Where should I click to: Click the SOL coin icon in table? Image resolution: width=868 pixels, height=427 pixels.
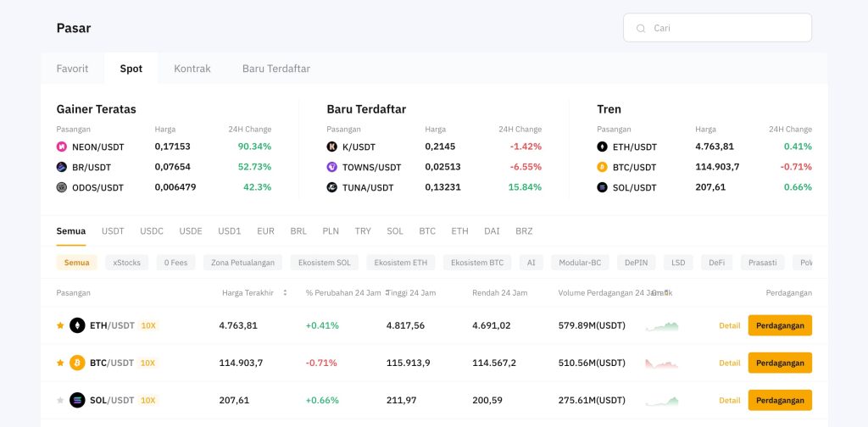click(x=77, y=400)
